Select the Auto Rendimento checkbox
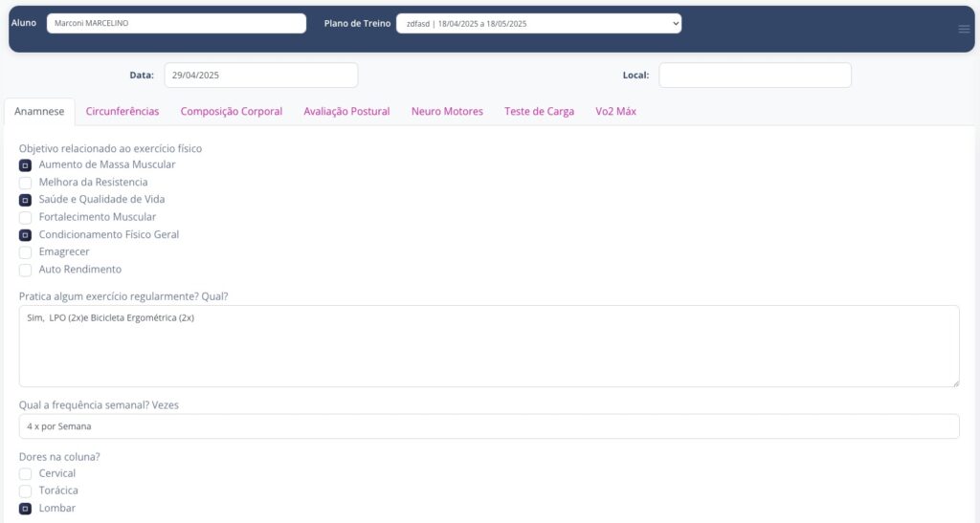Viewport: 980px width, 523px height. [26, 271]
